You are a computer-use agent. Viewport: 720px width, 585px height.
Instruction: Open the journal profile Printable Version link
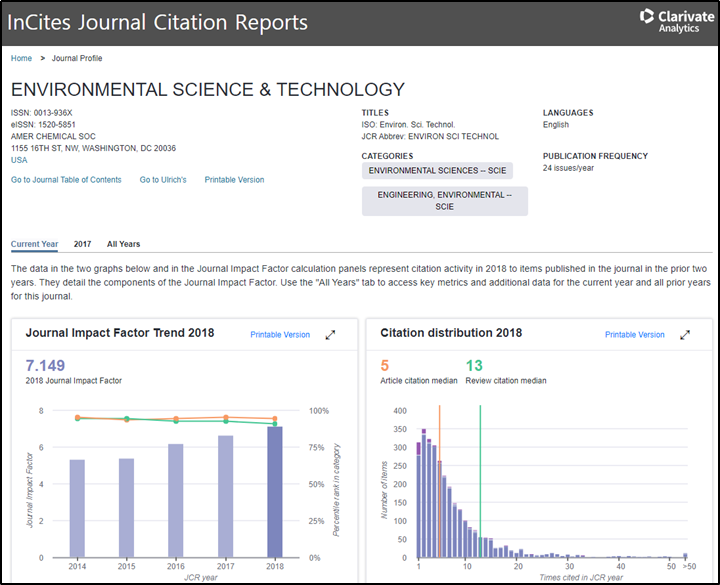coord(234,180)
